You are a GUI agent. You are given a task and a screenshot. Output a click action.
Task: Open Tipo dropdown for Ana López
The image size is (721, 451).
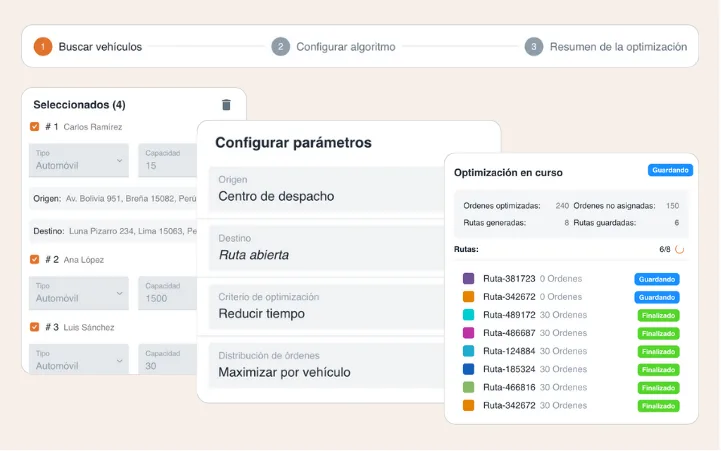tap(79, 293)
